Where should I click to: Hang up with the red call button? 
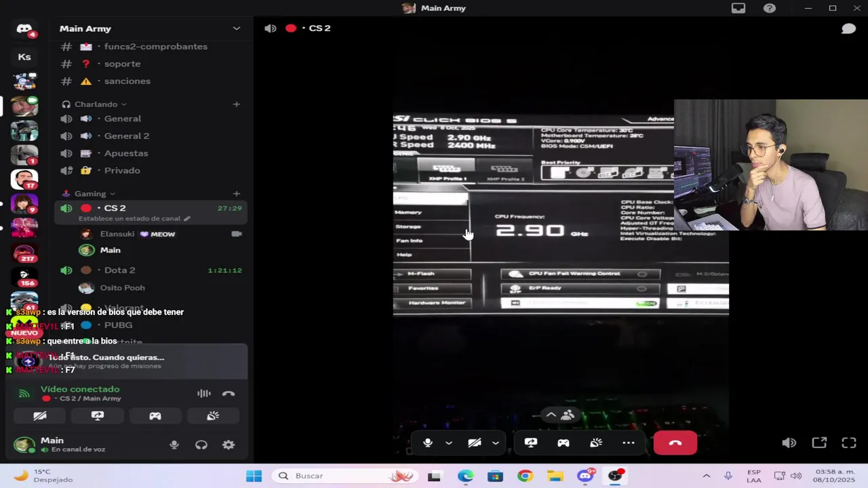675,443
